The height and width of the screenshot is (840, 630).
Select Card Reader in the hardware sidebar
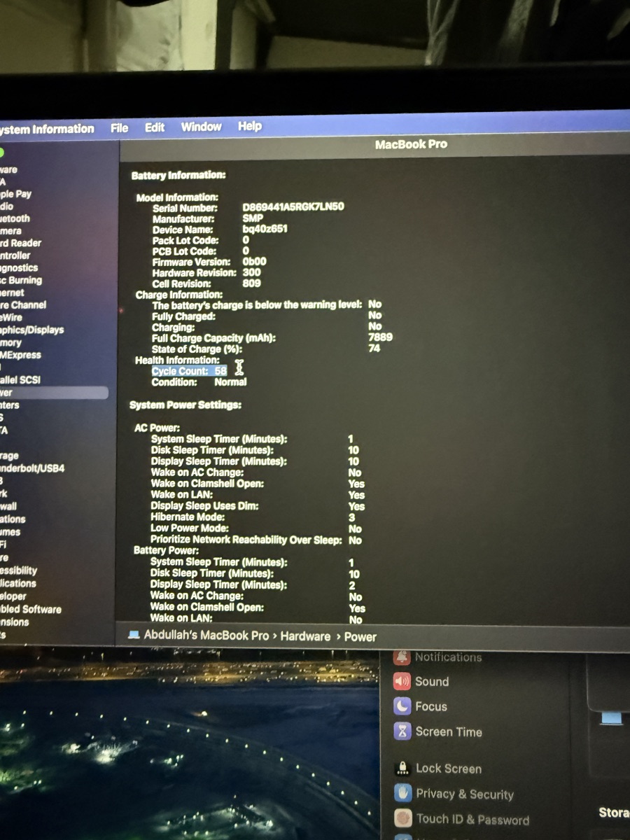20,243
